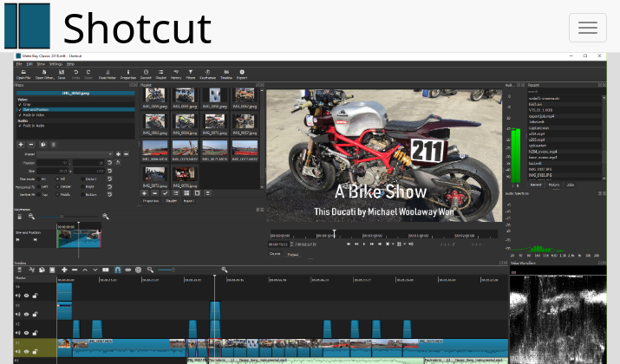Viewport: 620px width, 364px height.
Task: Play the preview video
Action: click(364, 244)
